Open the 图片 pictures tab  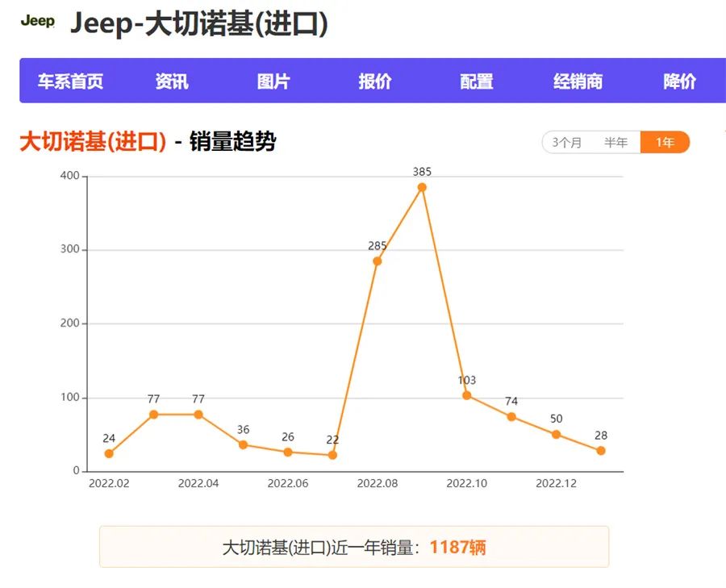tap(273, 81)
